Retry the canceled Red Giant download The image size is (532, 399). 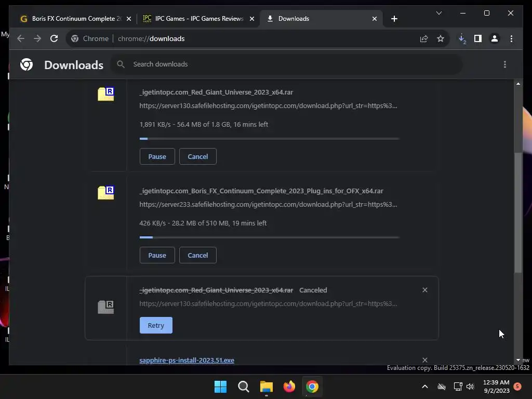pyautogui.click(x=156, y=325)
